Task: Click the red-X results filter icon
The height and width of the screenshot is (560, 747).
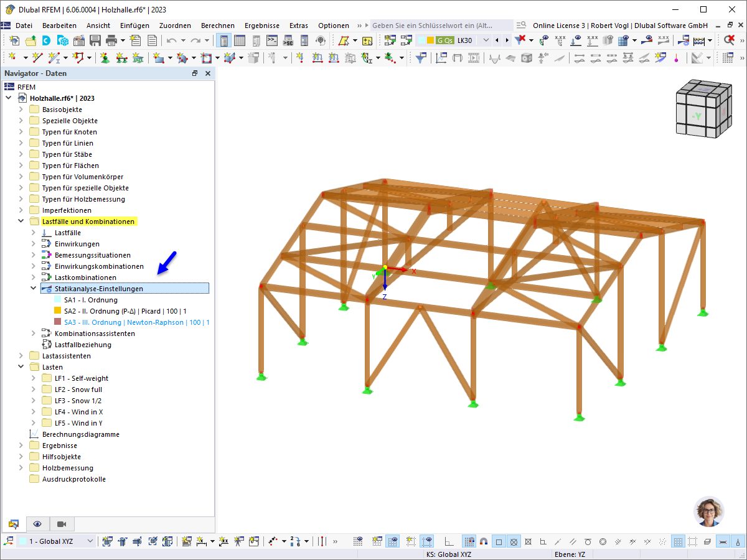Action: (521, 40)
